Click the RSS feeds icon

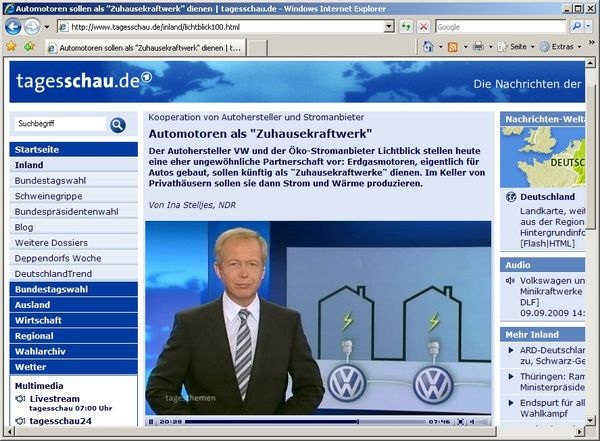coord(453,47)
